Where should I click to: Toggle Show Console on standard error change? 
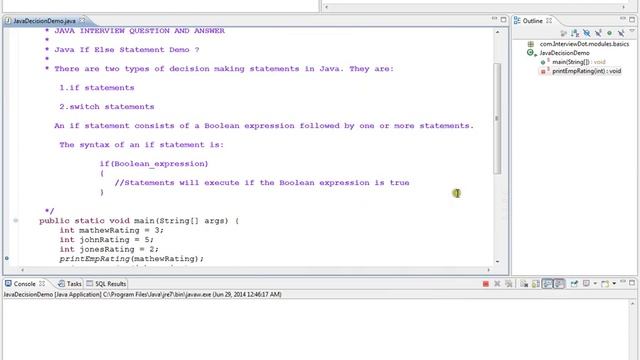pos(559,284)
